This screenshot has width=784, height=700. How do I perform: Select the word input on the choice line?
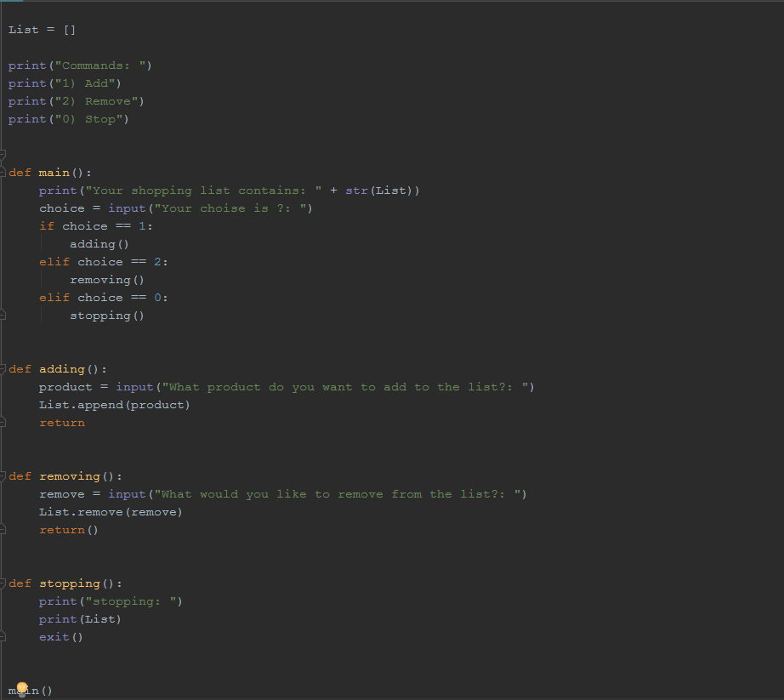(x=127, y=208)
